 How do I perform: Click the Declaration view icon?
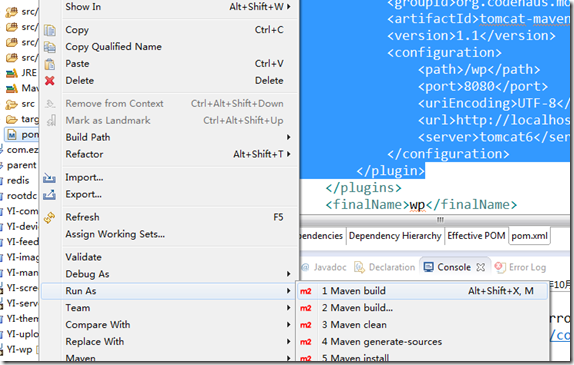(x=359, y=267)
